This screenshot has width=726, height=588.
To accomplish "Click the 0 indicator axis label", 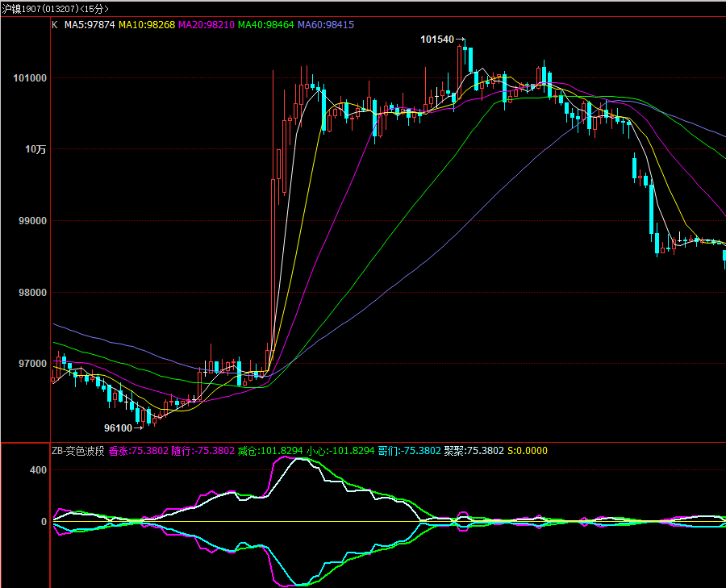I will point(44,522).
